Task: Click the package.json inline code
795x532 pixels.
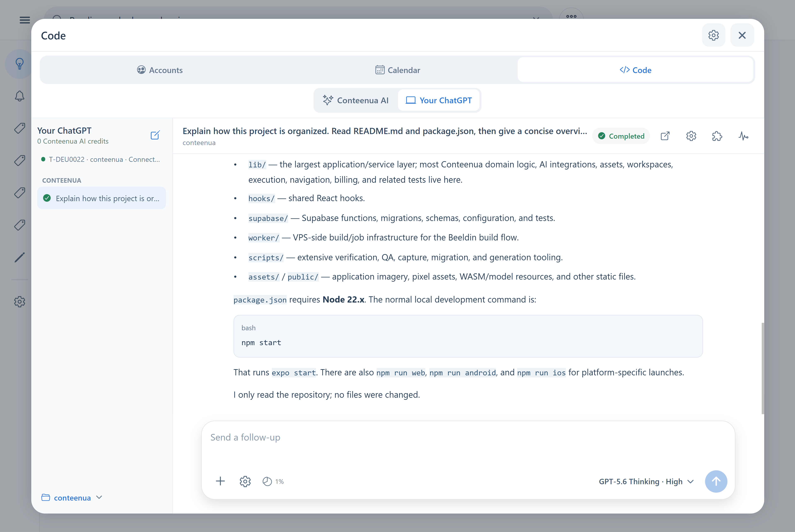Action: pyautogui.click(x=260, y=300)
